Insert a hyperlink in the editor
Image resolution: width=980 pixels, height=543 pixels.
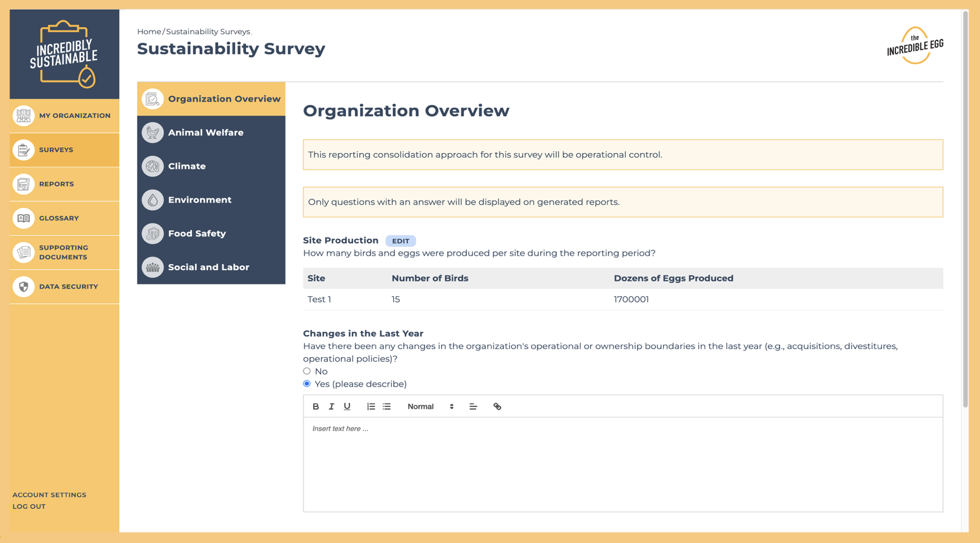pos(497,406)
